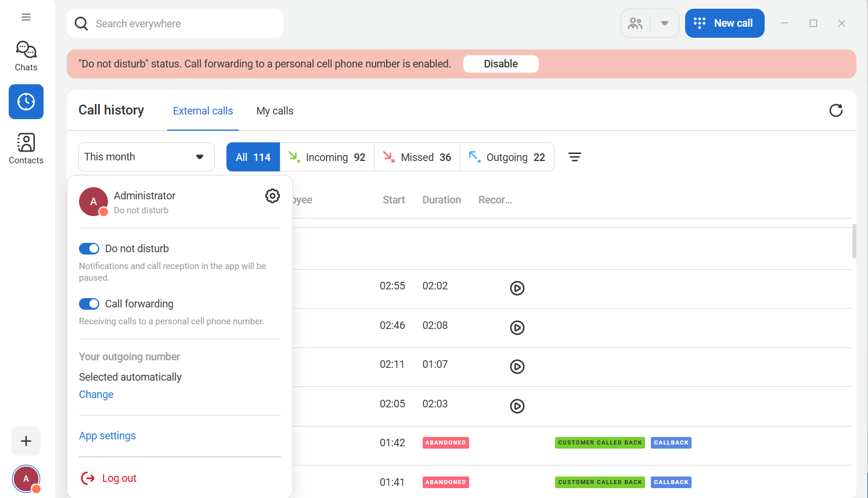
Task: Open the Chats section in sidebar
Action: pos(26,56)
